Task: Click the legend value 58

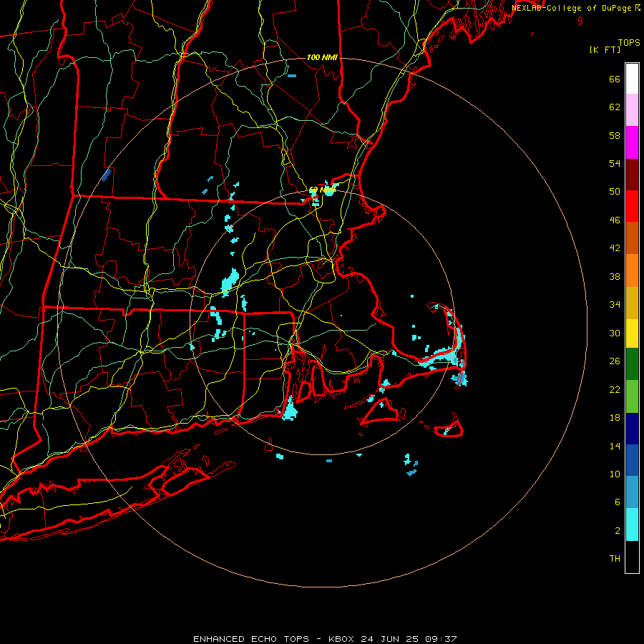Action: [x=615, y=135]
